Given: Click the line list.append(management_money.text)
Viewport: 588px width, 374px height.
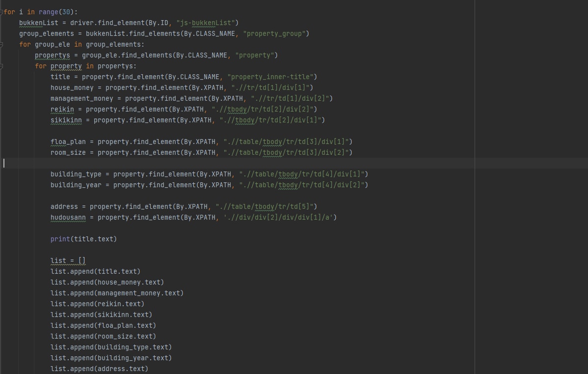Looking at the screenshot, I should 117,293.
